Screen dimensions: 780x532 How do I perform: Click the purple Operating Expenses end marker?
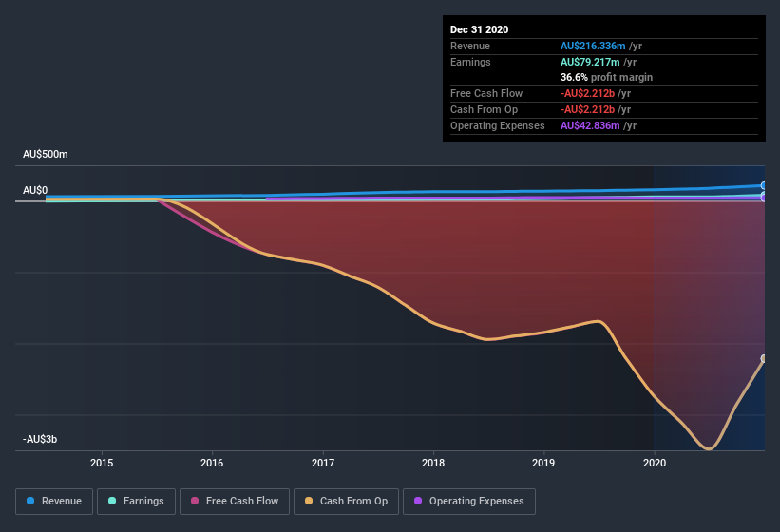[764, 197]
